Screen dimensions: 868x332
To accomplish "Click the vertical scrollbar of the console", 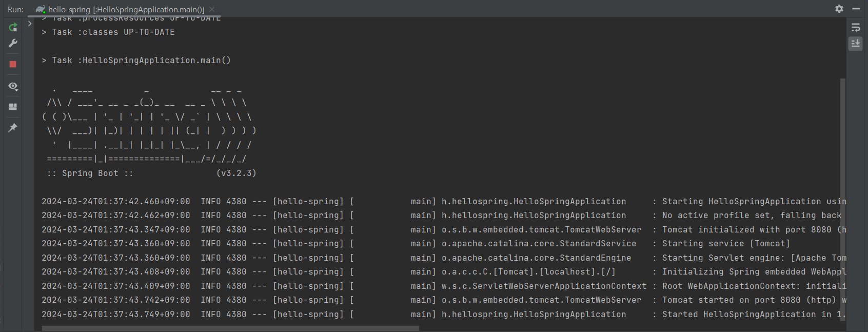I will [843, 199].
